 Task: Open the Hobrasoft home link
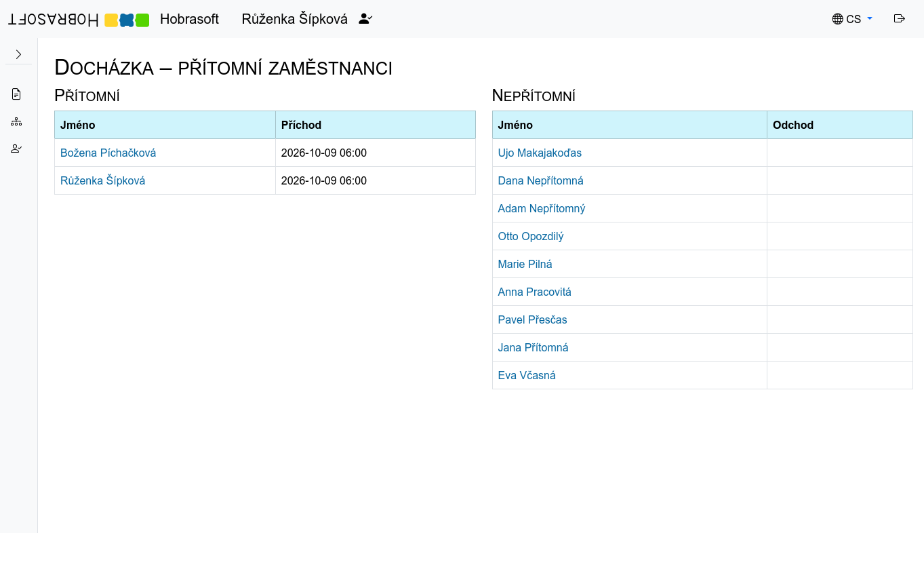click(189, 19)
